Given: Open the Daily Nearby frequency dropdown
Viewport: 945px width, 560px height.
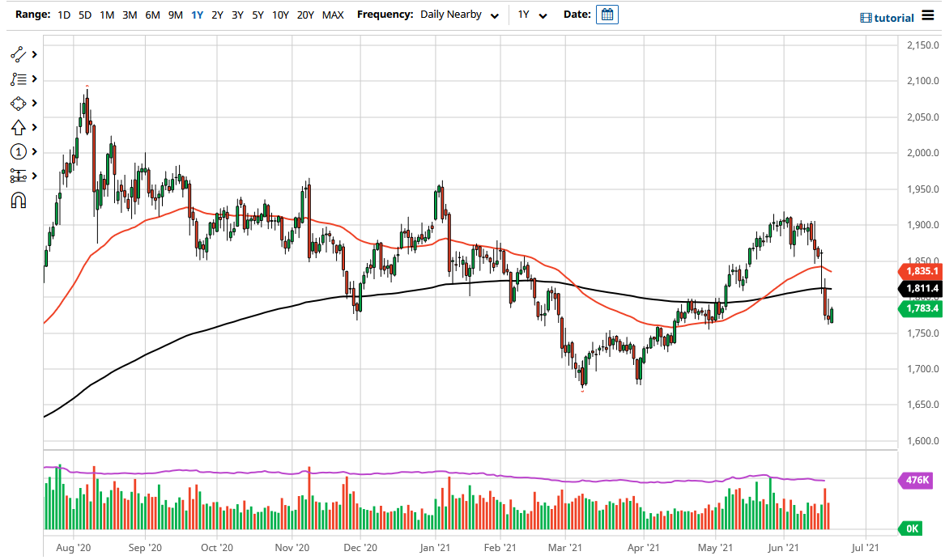Looking at the screenshot, I should point(459,15).
